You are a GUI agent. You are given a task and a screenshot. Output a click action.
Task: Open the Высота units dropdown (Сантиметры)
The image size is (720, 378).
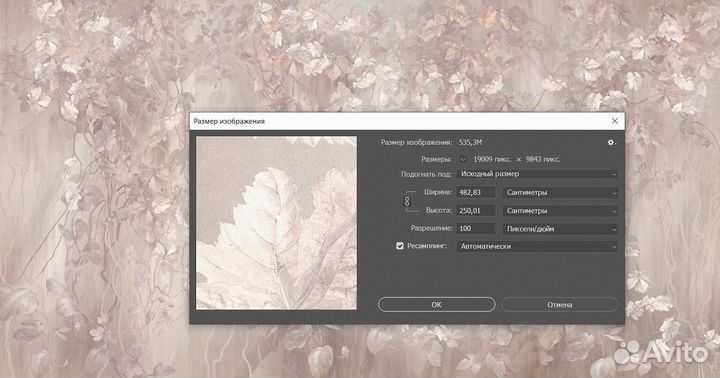click(x=561, y=211)
